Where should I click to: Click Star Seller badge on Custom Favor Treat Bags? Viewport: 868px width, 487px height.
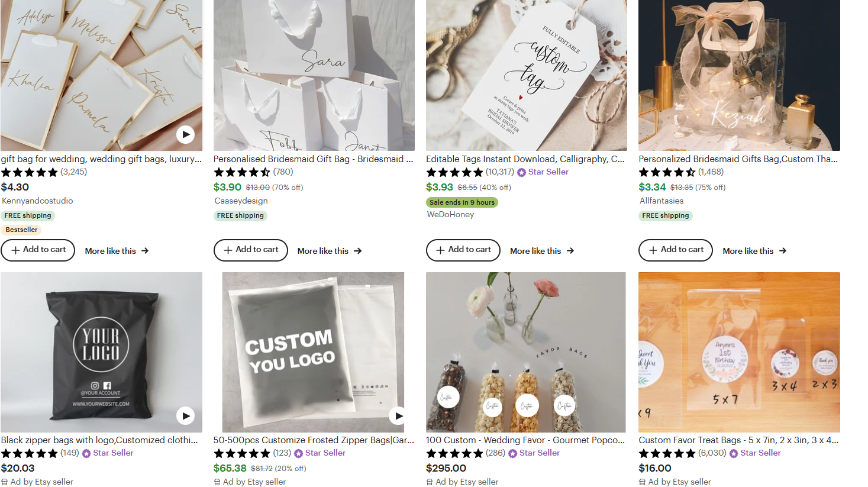pyautogui.click(x=755, y=453)
